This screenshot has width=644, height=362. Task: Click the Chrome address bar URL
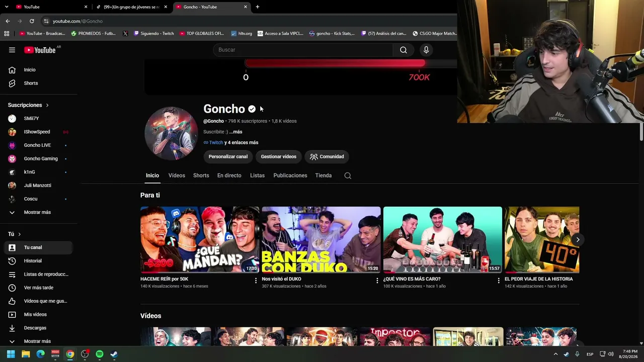click(x=77, y=21)
